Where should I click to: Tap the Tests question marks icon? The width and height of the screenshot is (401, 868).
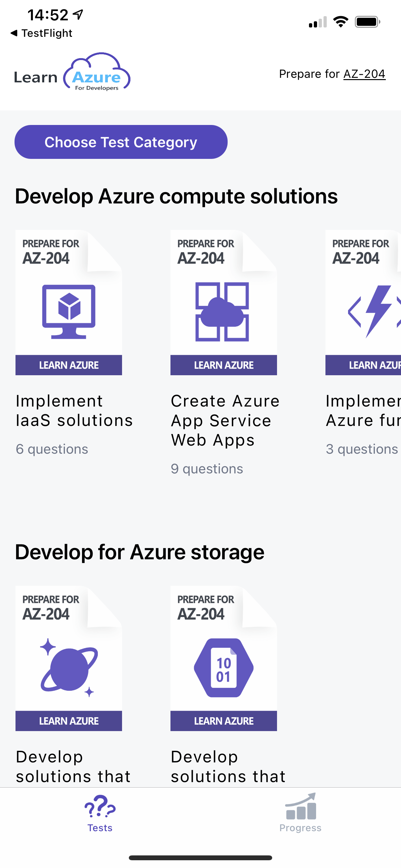(x=100, y=806)
